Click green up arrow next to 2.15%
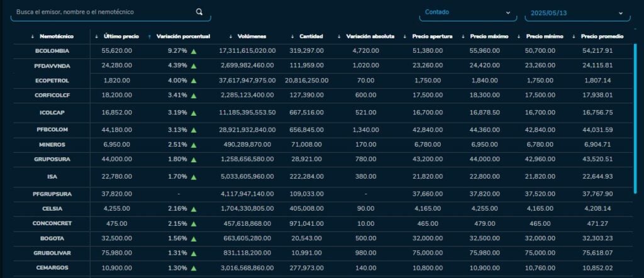 click(194, 224)
